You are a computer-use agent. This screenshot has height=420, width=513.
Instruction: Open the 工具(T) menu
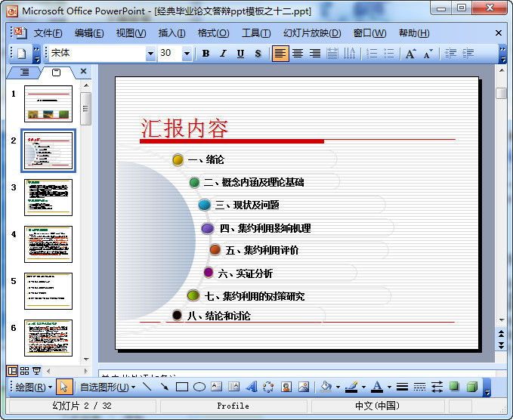tap(256, 33)
